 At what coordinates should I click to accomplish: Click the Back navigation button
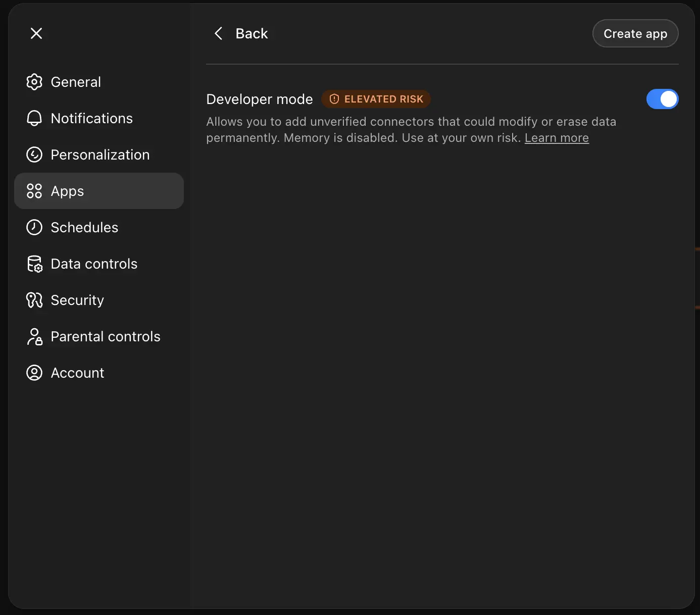click(240, 33)
